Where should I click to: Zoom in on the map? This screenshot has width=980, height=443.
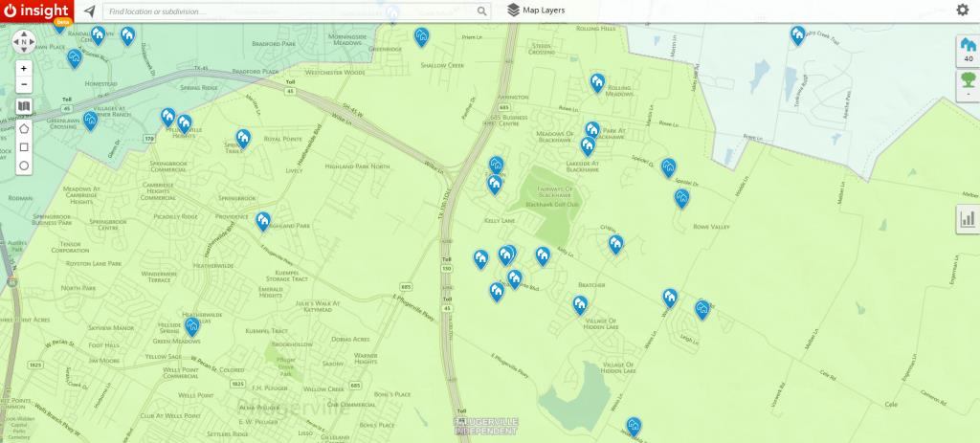pyautogui.click(x=24, y=69)
